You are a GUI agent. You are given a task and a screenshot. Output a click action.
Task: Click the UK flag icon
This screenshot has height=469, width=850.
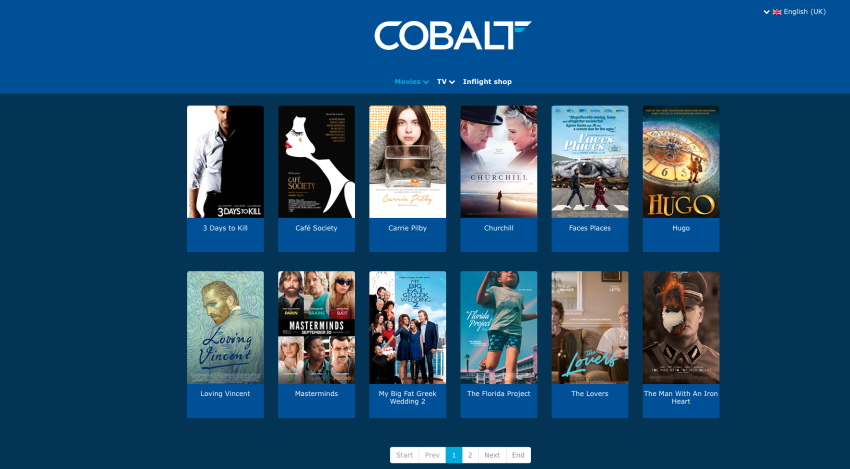coord(777,12)
